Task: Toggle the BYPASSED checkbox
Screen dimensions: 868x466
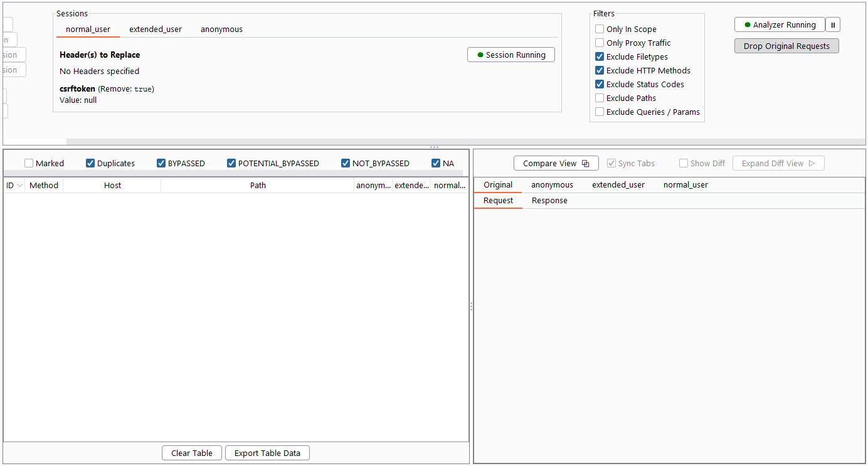Action: [161, 164]
